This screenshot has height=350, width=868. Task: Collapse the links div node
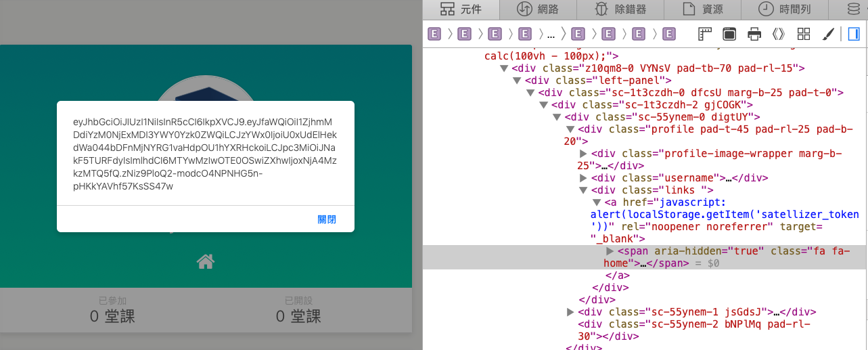click(x=583, y=190)
